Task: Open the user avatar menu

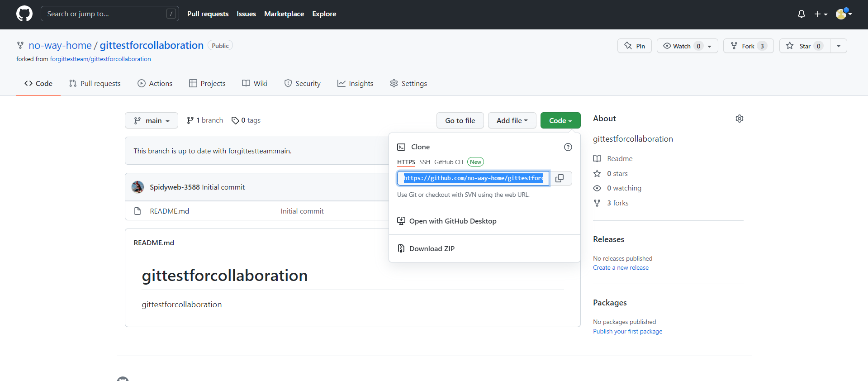Action: (x=844, y=14)
